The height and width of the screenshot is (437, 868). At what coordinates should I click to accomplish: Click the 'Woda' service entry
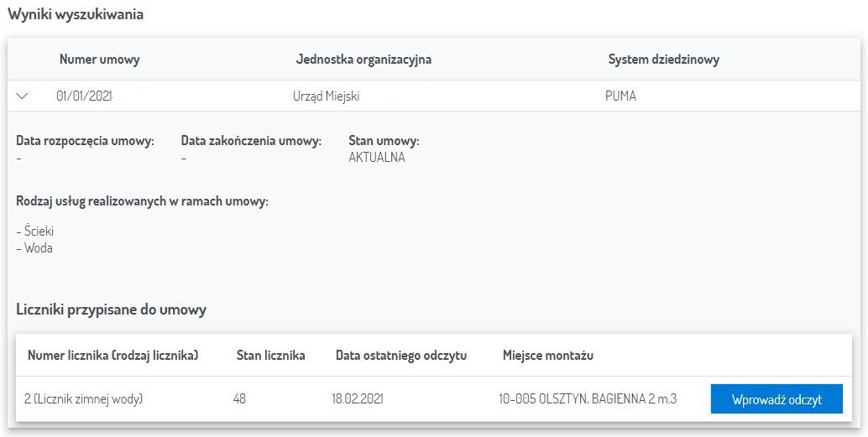tap(37, 248)
